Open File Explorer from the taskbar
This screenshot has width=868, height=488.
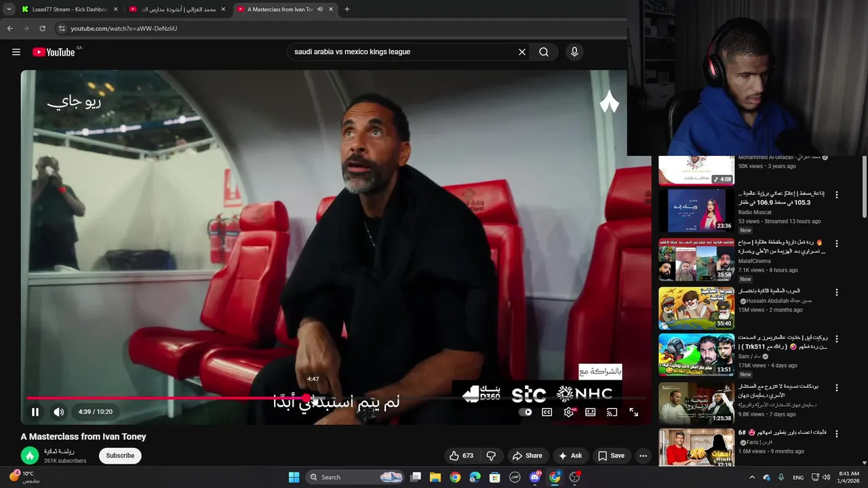435,477
